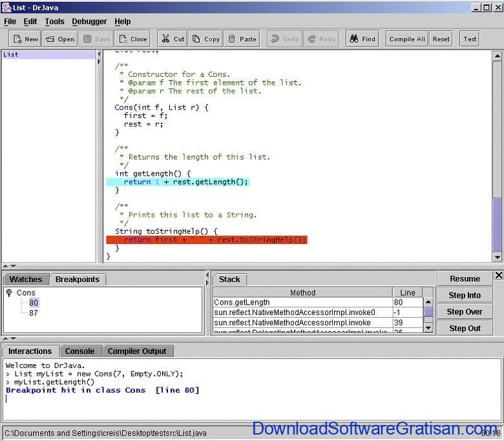Click the String toStringHelp() declaration line
This screenshot has width=504, height=441.
[166, 231]
